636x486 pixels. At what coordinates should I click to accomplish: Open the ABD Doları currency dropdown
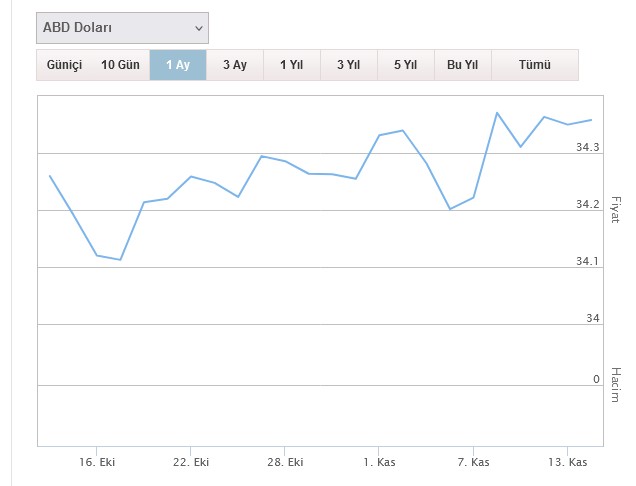click(122, 28)
